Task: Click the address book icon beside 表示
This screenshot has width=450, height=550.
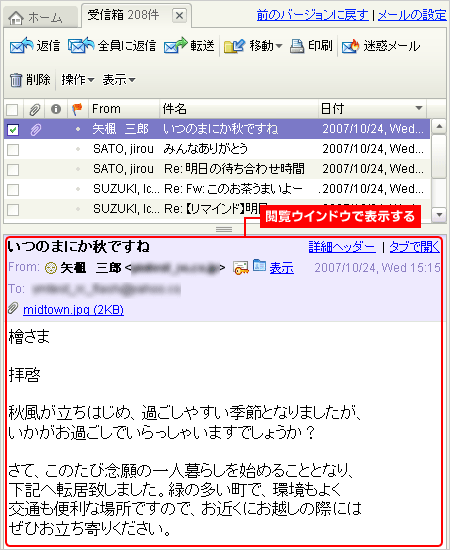Action: [x=260, y=265]
